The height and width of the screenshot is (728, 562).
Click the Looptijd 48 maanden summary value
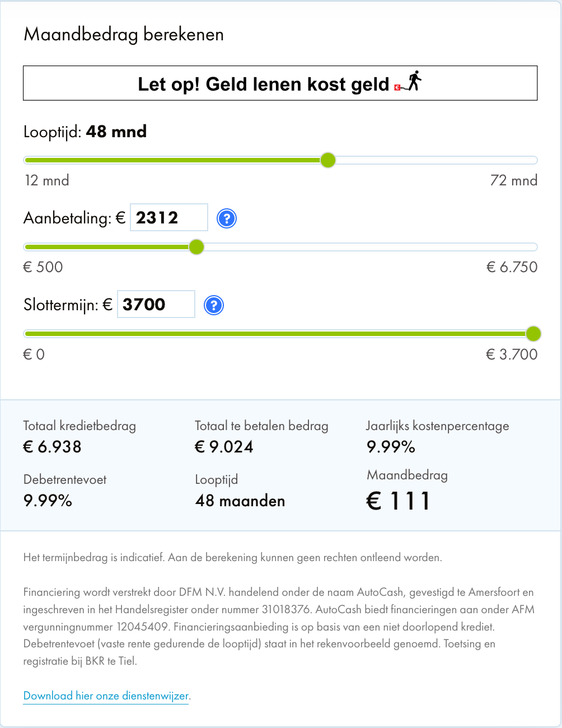click(x=240, y=501)
